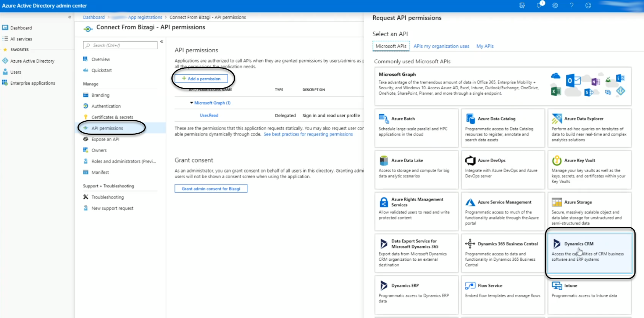
Task: Select the Azure Data Explorer tile
Action: [589, 128]
